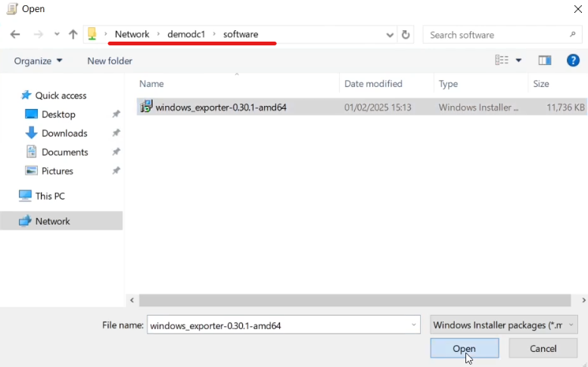Select the windows_exporter installer file icon
588x367 pixels.
coord(147,107)
